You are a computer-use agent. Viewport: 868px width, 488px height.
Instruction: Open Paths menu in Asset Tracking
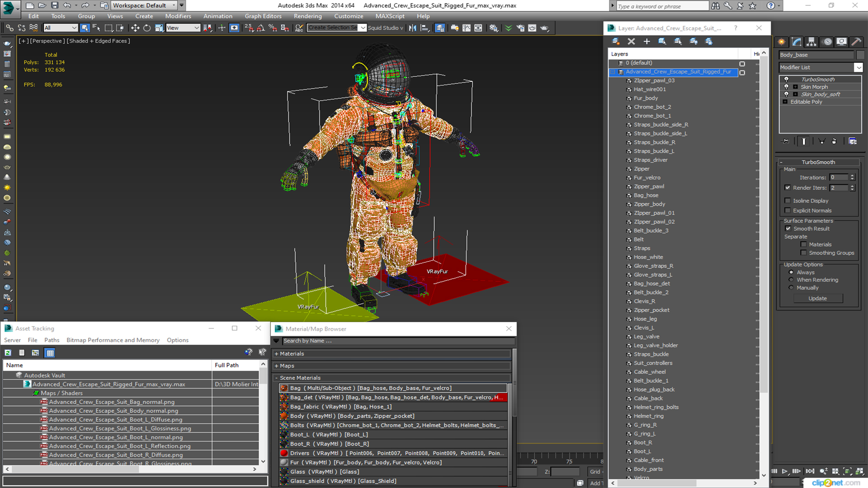coord(52,340)
